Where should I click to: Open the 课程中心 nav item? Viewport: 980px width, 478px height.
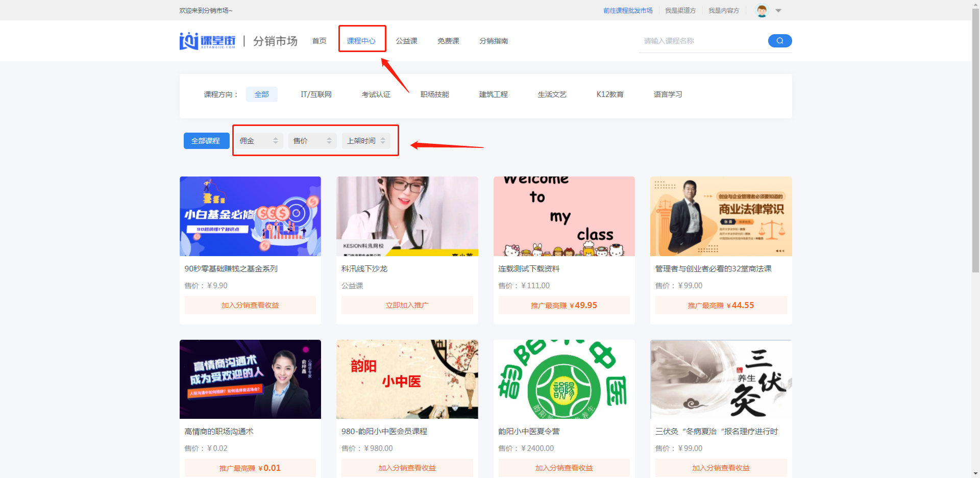click(361, 41)
